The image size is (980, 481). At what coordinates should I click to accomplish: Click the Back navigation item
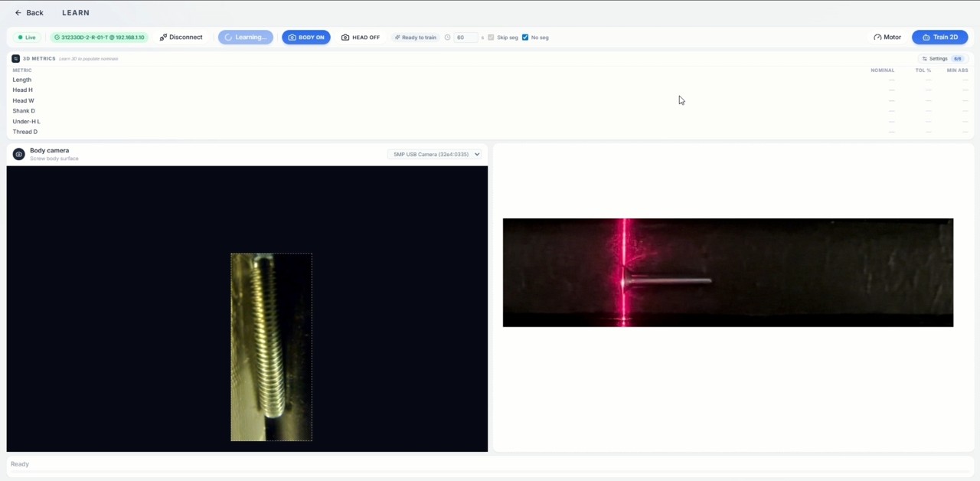pos(29,12)
